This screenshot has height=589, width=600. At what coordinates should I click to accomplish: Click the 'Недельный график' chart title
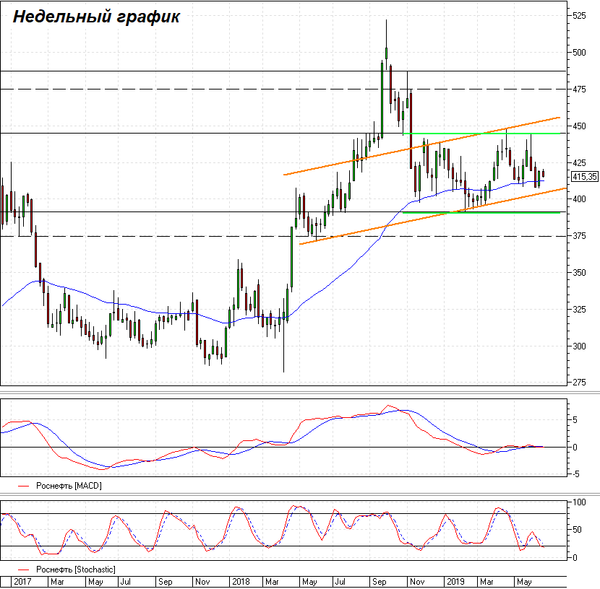click(x=96, y=17)
